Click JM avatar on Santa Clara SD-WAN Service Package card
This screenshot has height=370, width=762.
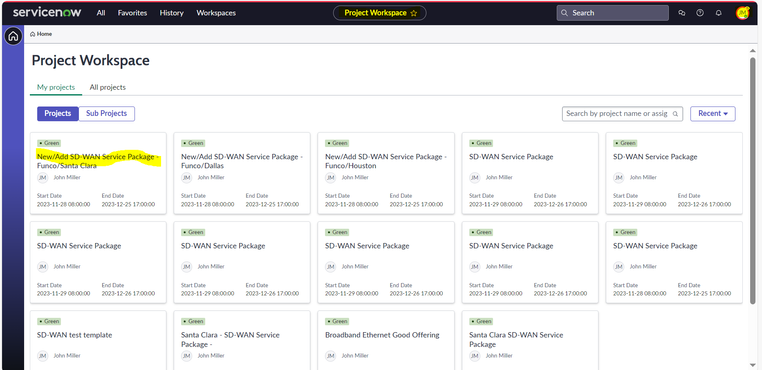[475, 356]
